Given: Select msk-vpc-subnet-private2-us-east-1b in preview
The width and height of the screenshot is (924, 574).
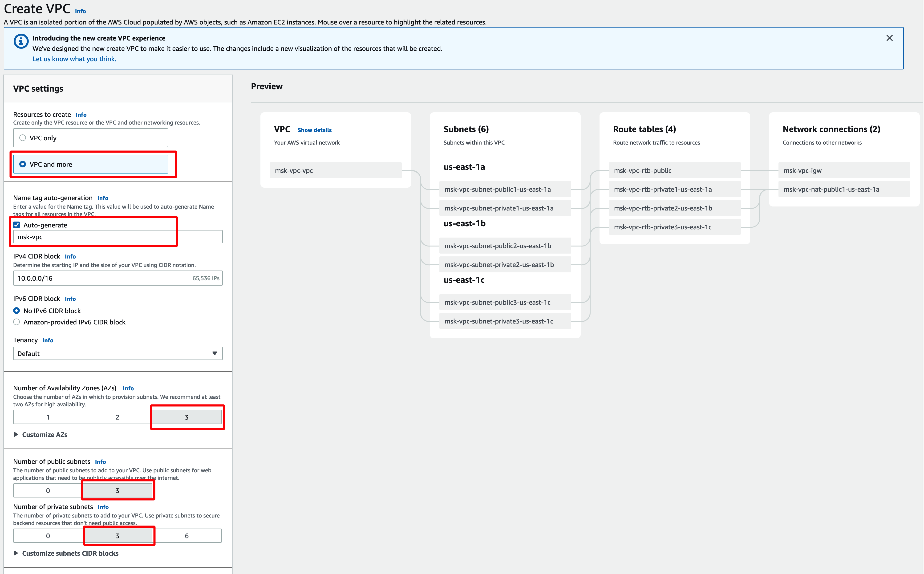Looking at the screenshot, I should [505, 265].
